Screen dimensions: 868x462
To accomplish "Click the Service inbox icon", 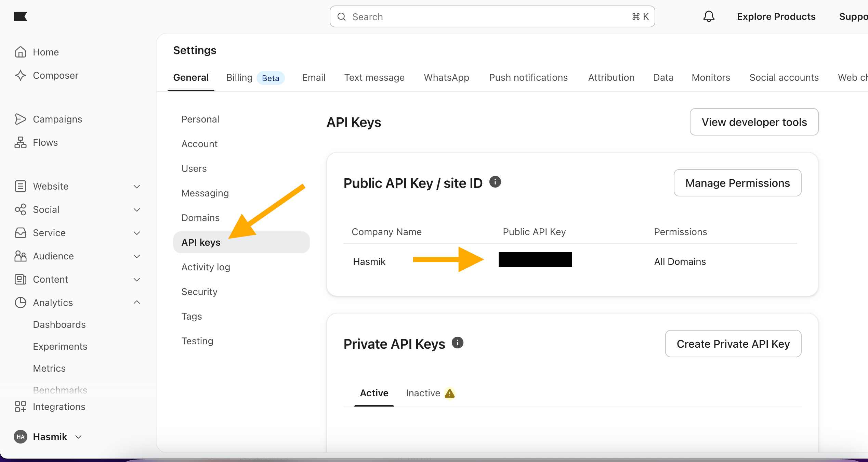I will tap(21, 233).
